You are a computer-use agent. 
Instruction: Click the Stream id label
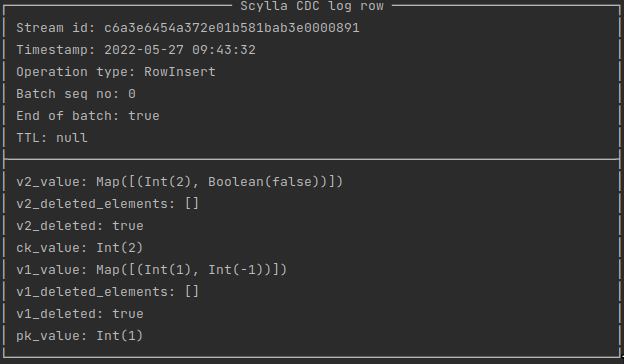click(x=56, y=28)
